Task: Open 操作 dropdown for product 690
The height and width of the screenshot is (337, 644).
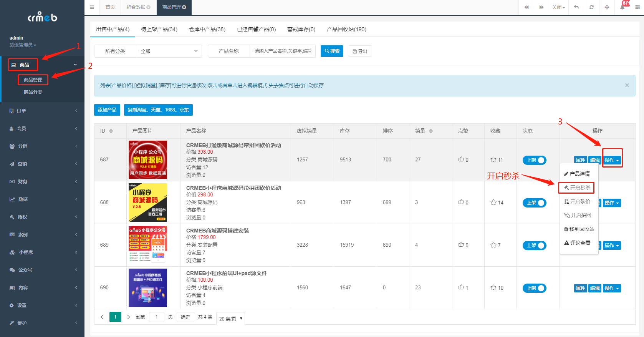Action: (612, 288)
